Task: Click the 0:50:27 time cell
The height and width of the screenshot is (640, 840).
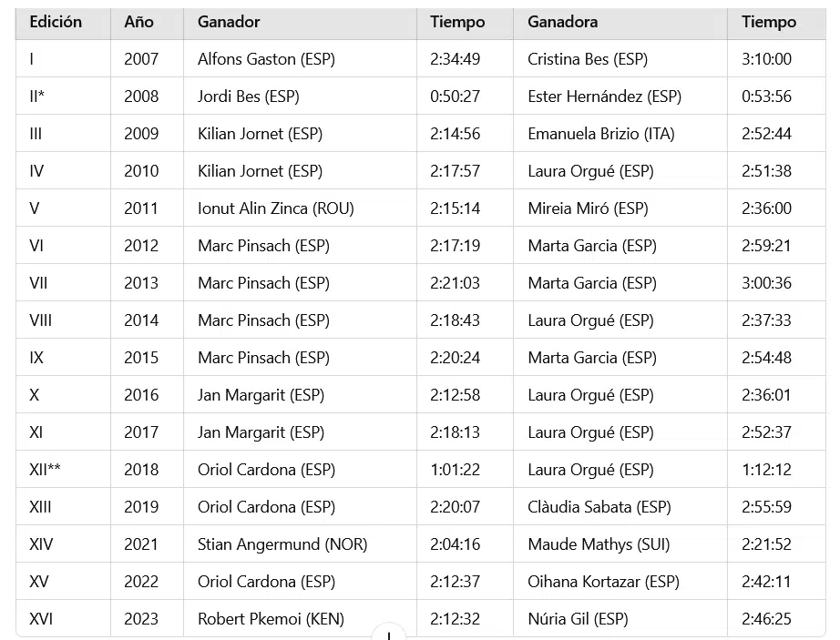Action: [455, 97]
